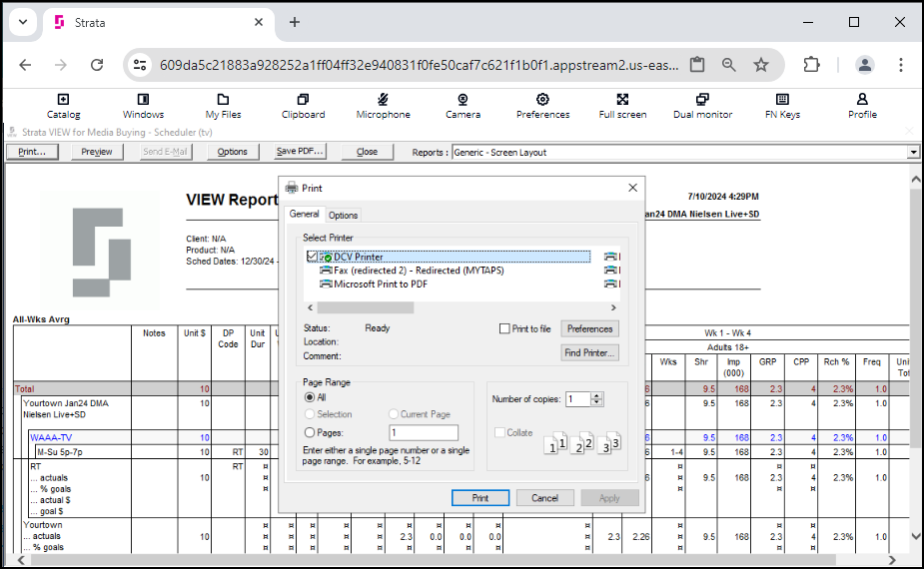
Task: Select the Pages radio button
Action: click(310, 433)
